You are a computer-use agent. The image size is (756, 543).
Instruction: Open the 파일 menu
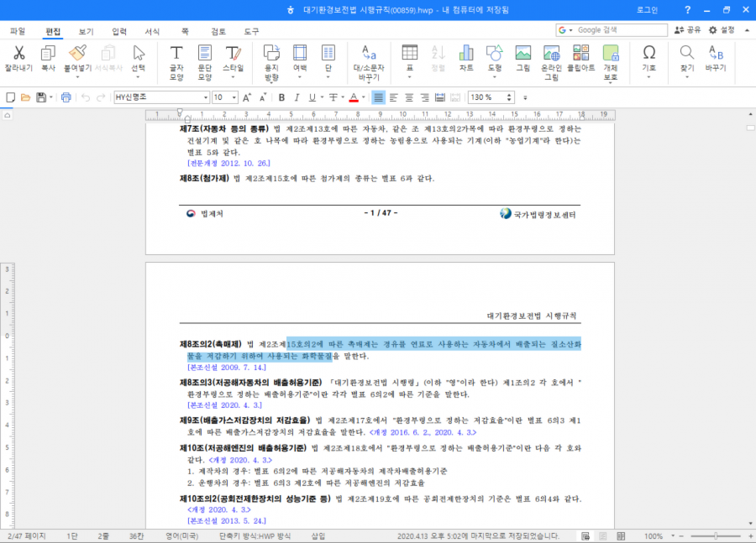pyautogui.click(x=18, y=31)
